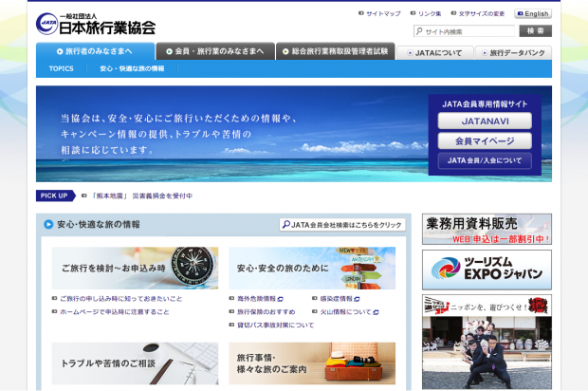Image resolution: width=588 pixels, height=391 pixels.
Task: Switch language with the English button
Action: pos(533,14)
